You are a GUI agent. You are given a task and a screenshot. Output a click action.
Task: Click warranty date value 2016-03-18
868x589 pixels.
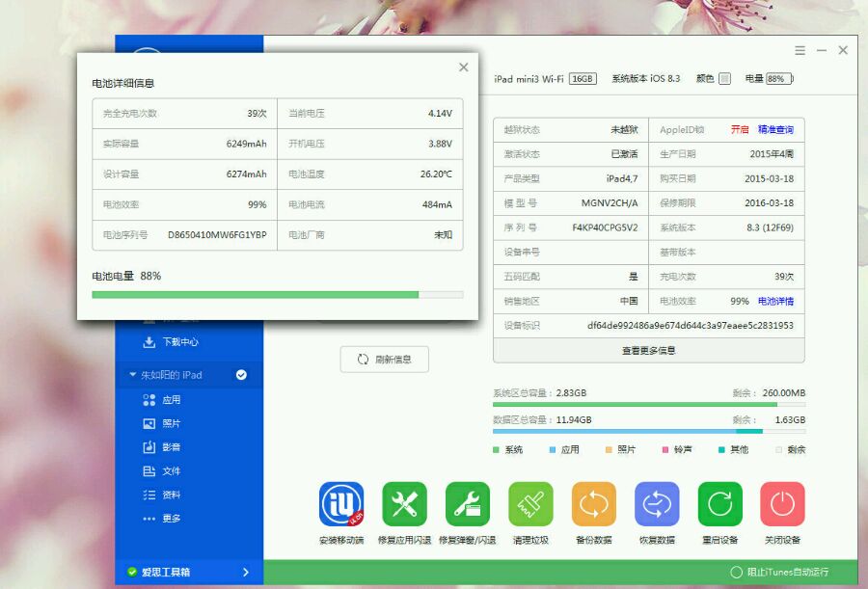769,203
